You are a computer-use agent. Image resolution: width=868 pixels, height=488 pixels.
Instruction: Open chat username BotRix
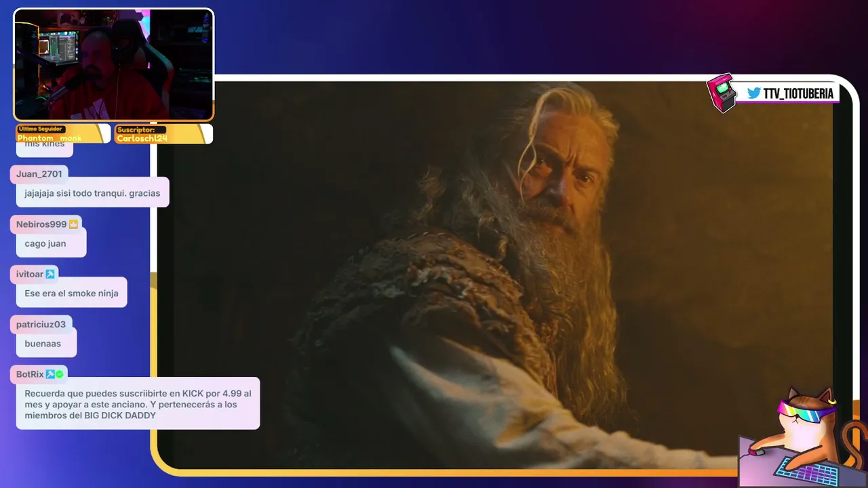[30, 374]
